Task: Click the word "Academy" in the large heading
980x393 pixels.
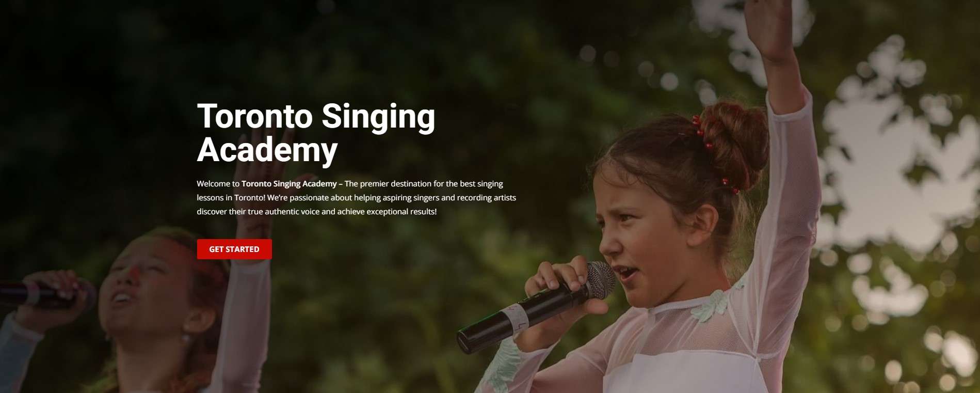Action: point(267,150)
